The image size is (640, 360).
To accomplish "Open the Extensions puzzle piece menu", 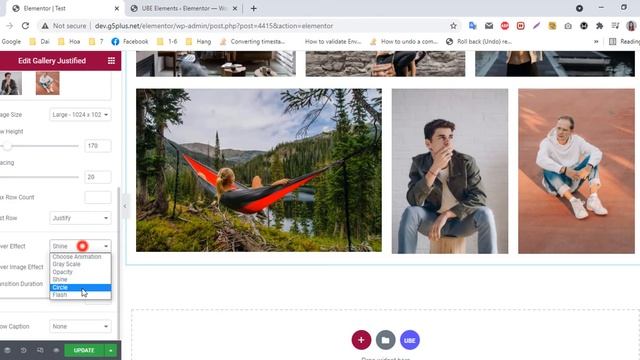I will tap(599, 26).
